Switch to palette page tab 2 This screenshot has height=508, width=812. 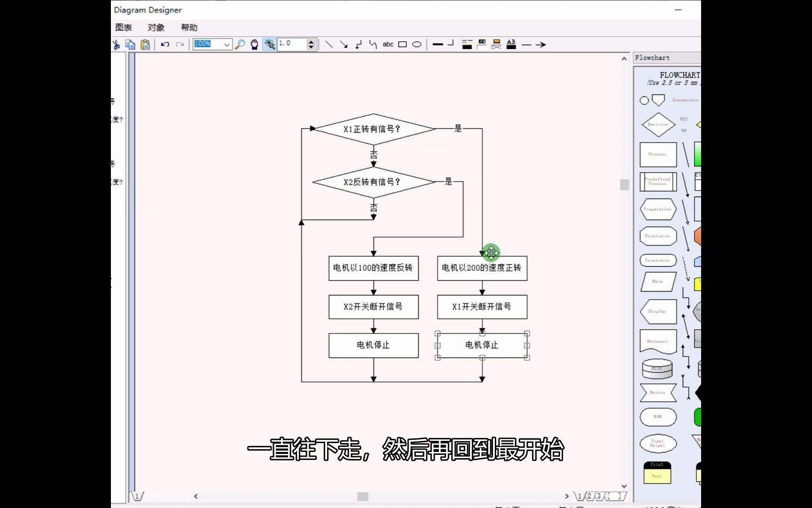(589, 496)
